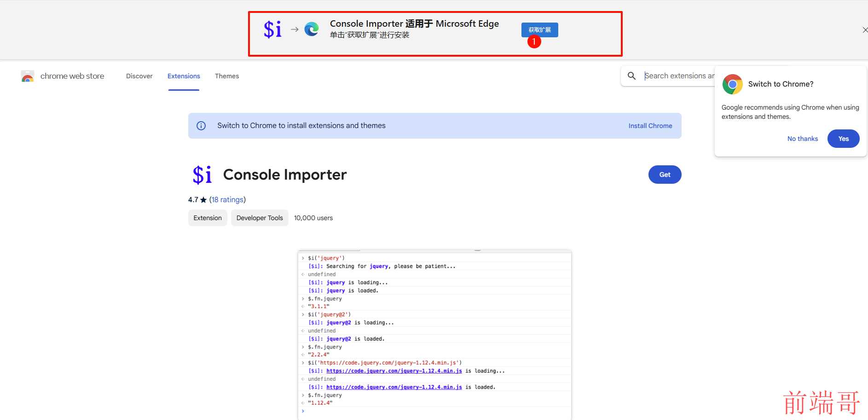This screenshot has width=868, height=420.
Task: Click the Get button for Console Importer
Action: (x=665, y=175)
